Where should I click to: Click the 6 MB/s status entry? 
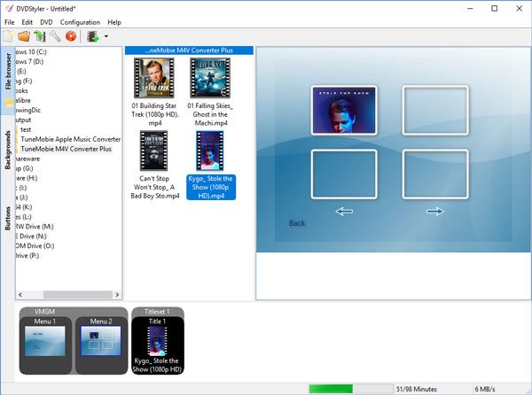click(485, 389)
